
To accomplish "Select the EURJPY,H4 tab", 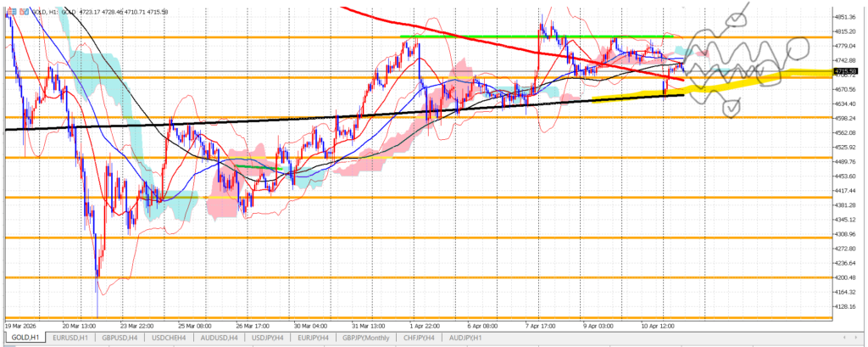I will 316,338.
